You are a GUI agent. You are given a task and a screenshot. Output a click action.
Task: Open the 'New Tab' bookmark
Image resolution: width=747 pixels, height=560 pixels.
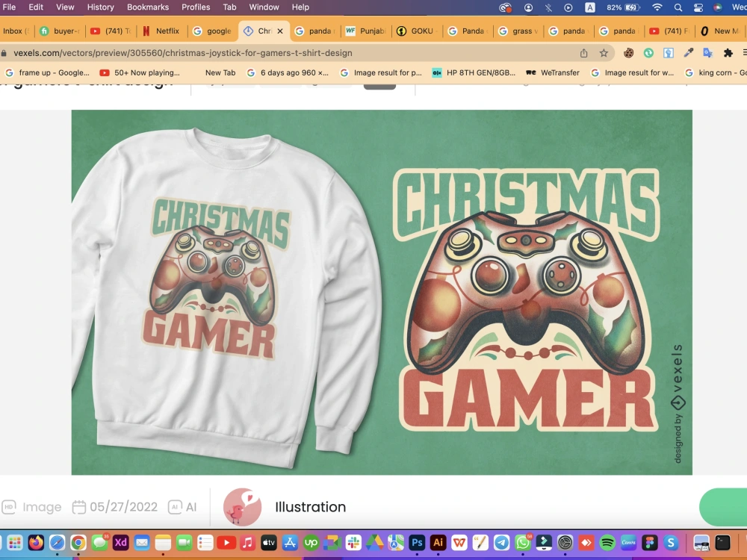[x=220, y=73]
